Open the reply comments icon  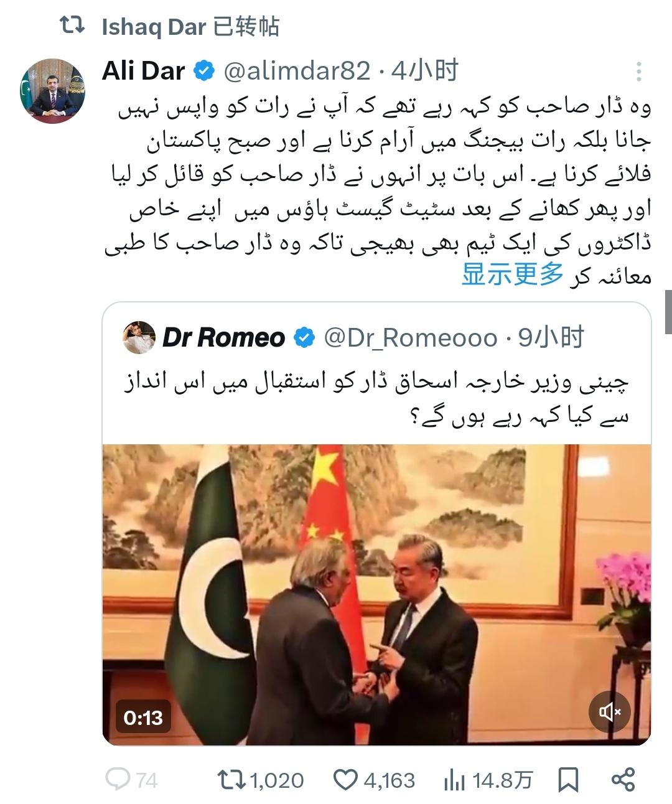(x=118, y=779)
